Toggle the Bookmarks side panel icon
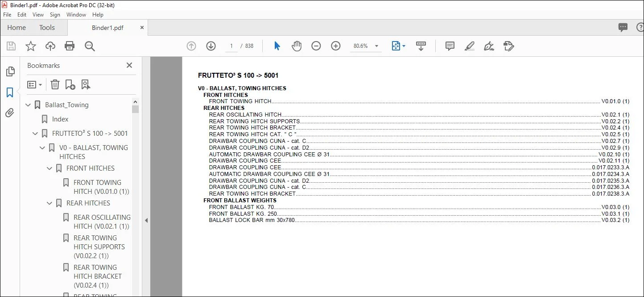 (10, 92)
